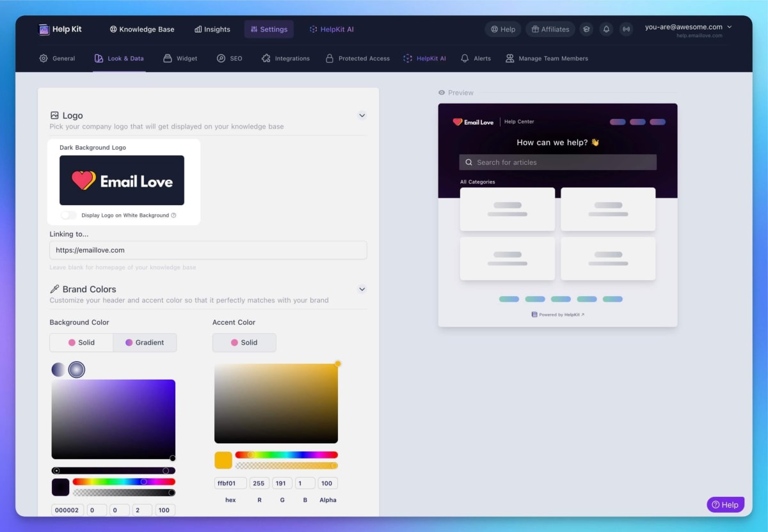The width and height of the screenshot is (768, 532).
Task: Open the you-are@awesome.com account dropdown
Action: pyautogui.click(x=688, y=27)
